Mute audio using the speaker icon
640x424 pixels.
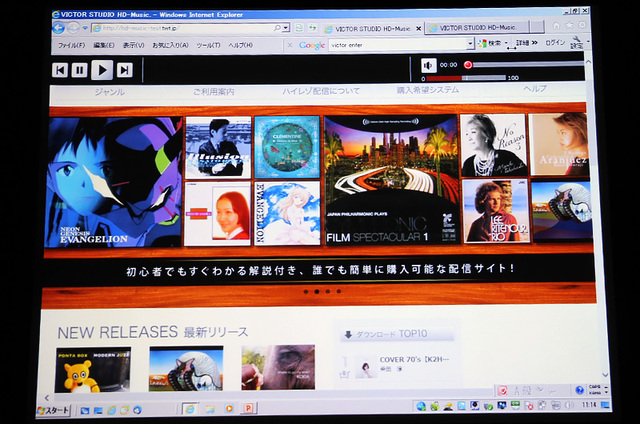pos(427,65)
